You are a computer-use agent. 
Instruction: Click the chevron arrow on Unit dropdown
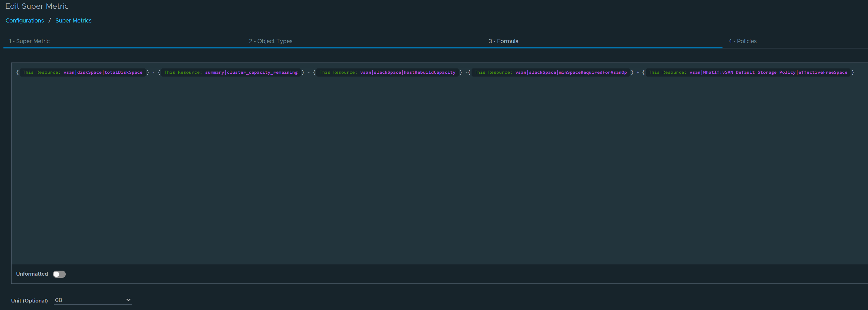[x=128, y=300]
